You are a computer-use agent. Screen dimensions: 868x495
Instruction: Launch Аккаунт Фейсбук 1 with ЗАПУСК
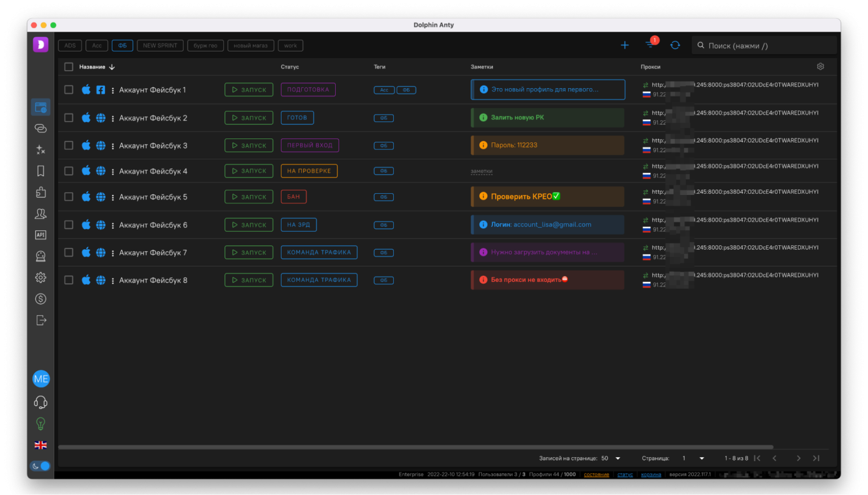[249, 90]
